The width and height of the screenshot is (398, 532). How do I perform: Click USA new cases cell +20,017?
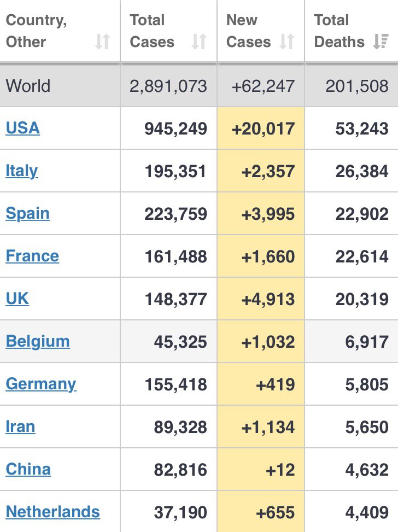[x=261, y=128]
